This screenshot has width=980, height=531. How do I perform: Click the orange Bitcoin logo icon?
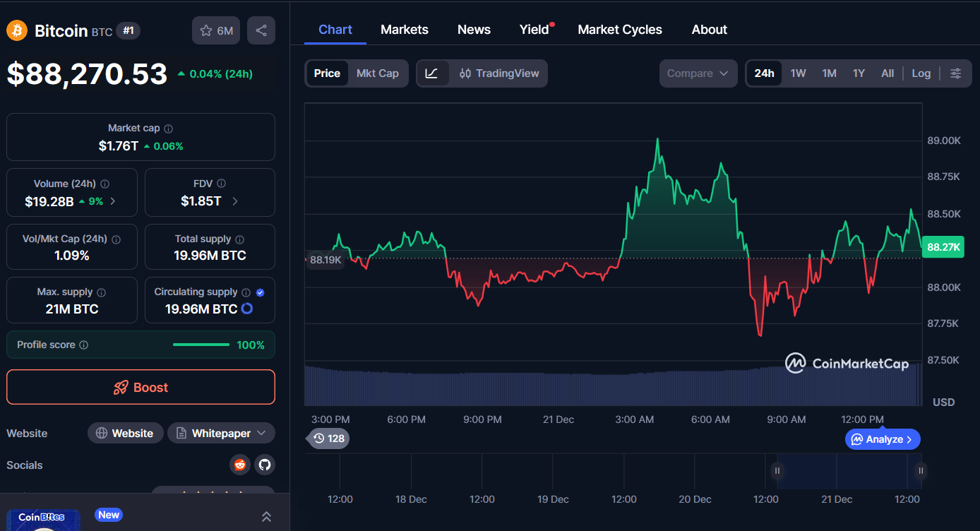coord(17,30)
